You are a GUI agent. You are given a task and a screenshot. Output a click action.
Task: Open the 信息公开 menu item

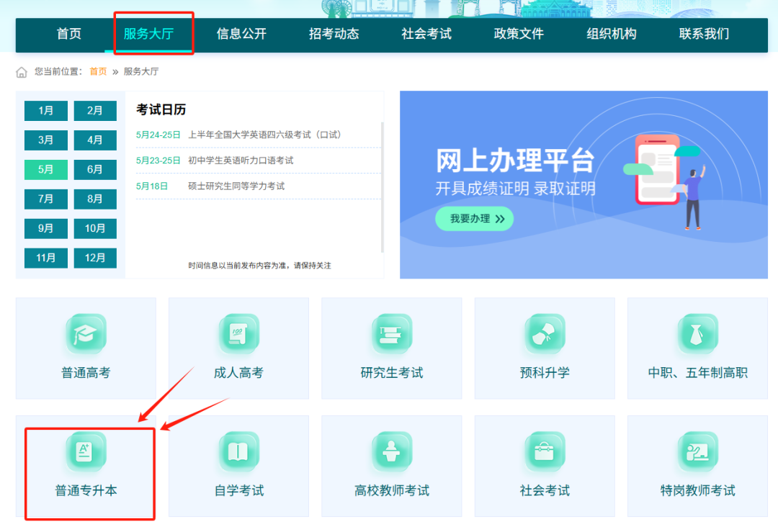tap(241, 34)
